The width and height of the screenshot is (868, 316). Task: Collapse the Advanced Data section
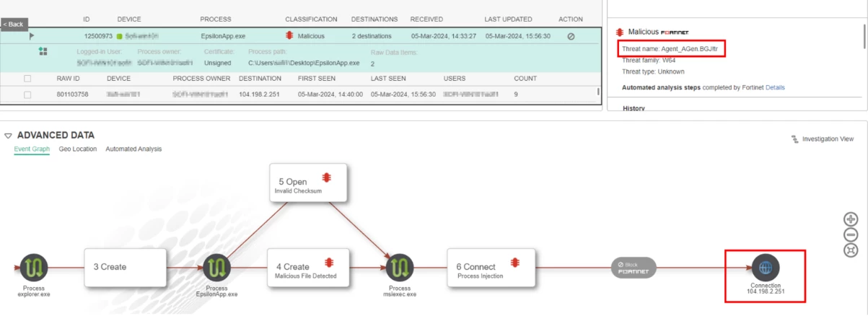point(8,136)
